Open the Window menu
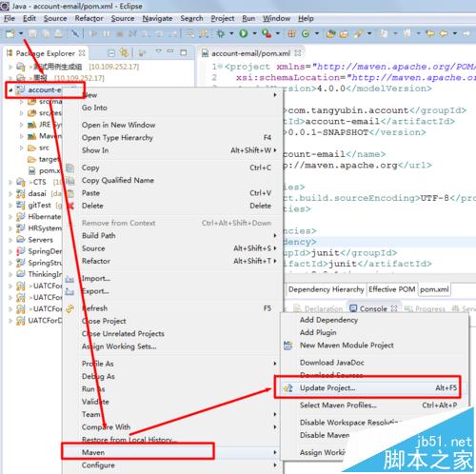This screenshot has width=476, height=474. click(276, 18)
